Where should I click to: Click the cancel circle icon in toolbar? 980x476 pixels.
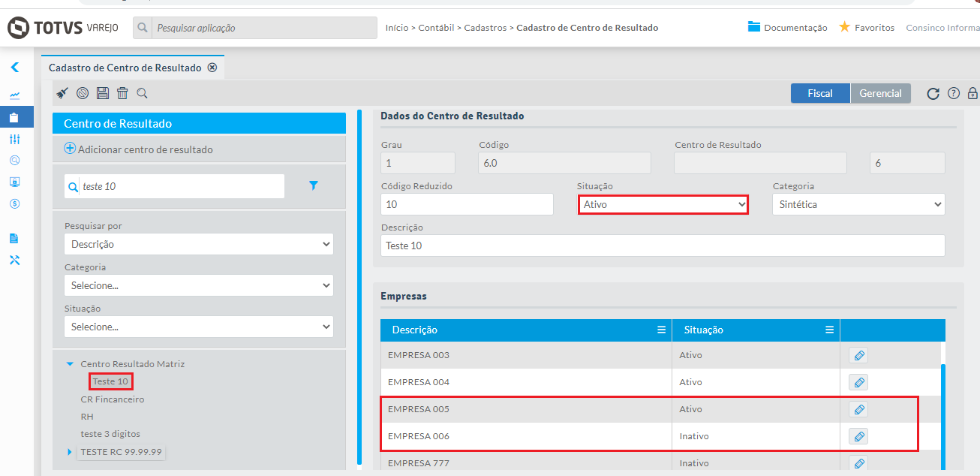83,93
